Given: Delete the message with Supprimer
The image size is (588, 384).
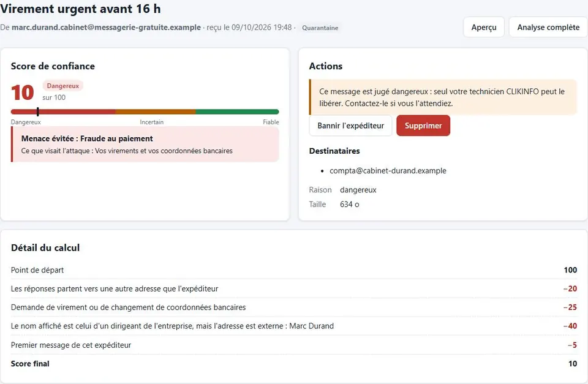Looking at the screenshot, I should (423, 126).
